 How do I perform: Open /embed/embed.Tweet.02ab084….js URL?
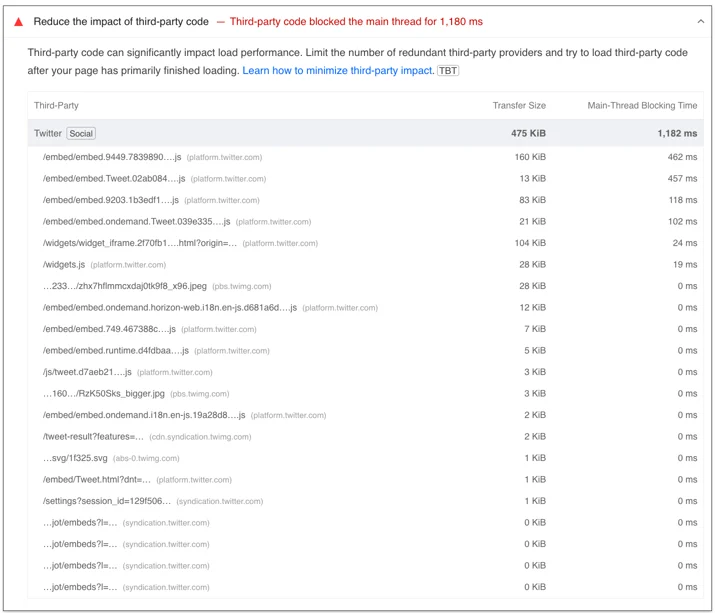point(114,178)
